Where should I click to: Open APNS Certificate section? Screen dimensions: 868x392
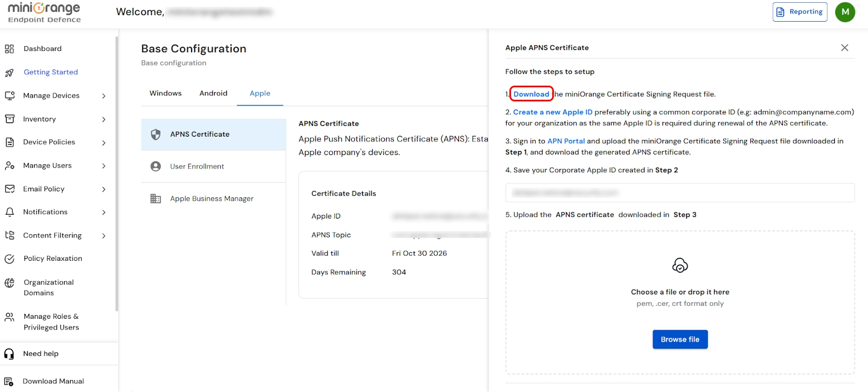click(214, 134)
